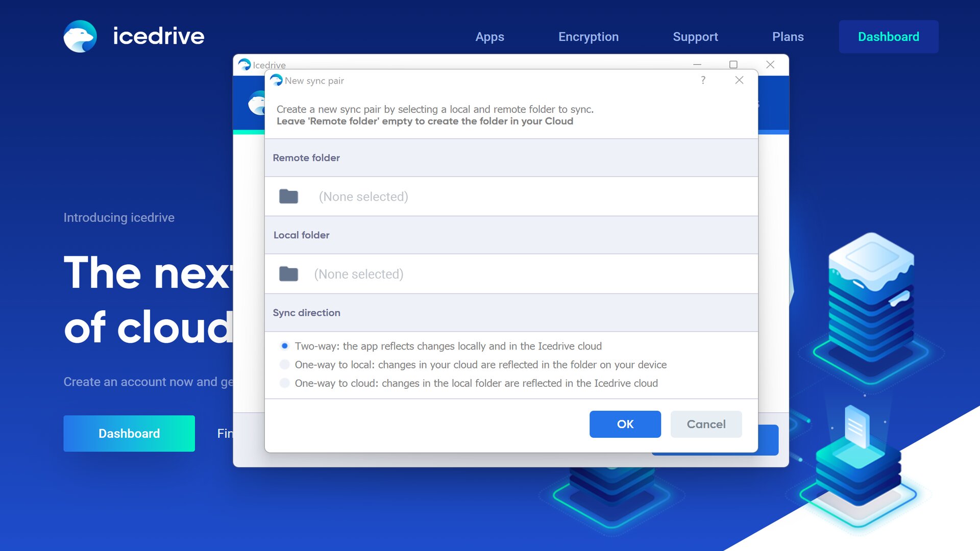Viewport: 980px width, 551px height.
Task: Click the Remote folder label text area
Action: pyautogui.click(x=306, y=158)
